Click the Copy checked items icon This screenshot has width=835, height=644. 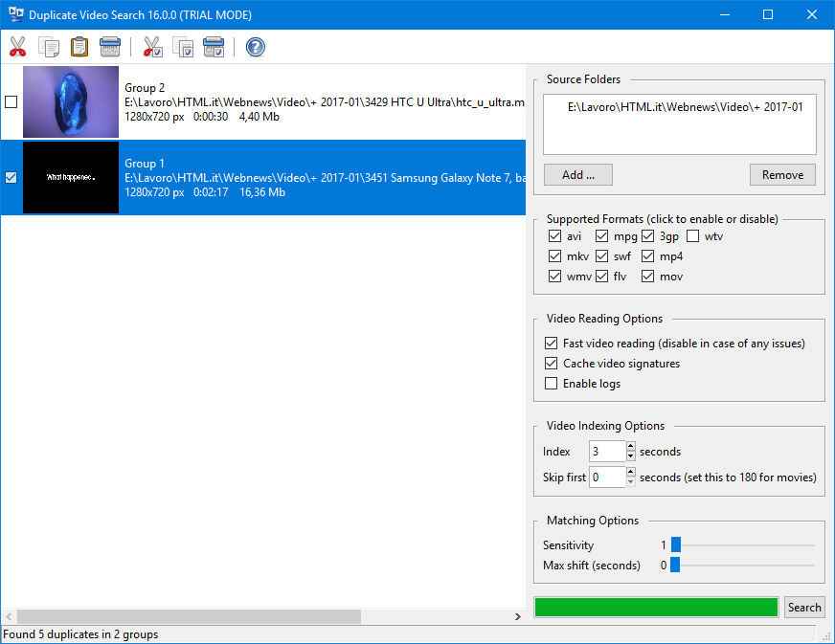pyautogui.click(x=183, y=47)
